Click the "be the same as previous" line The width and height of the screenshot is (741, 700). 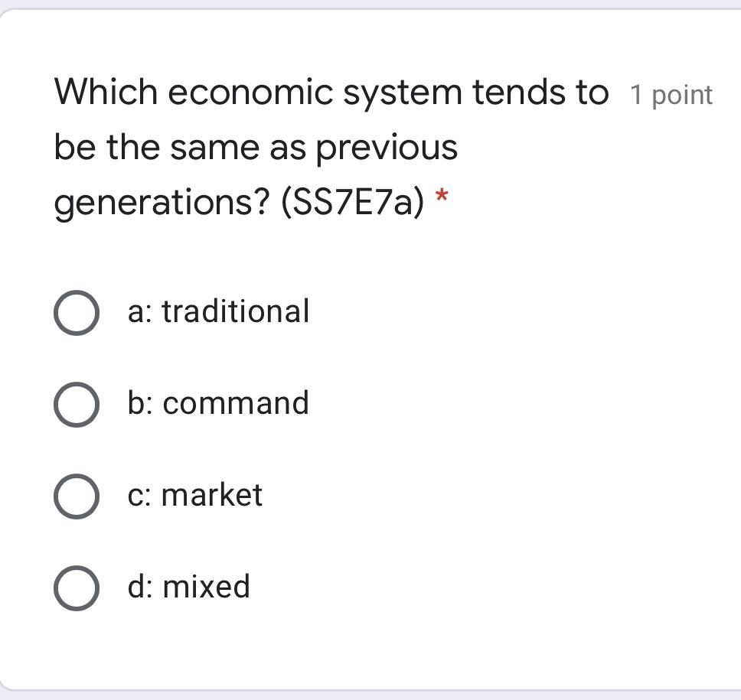(x=256, y=147)
